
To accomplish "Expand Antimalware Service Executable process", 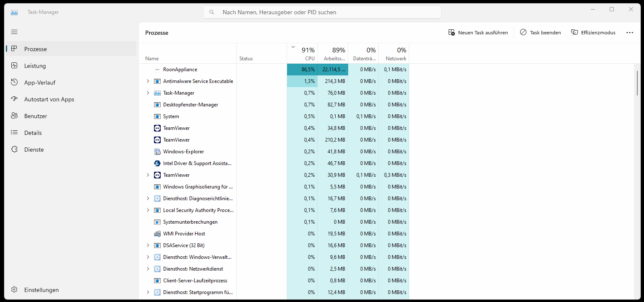I will click(148, 81).
